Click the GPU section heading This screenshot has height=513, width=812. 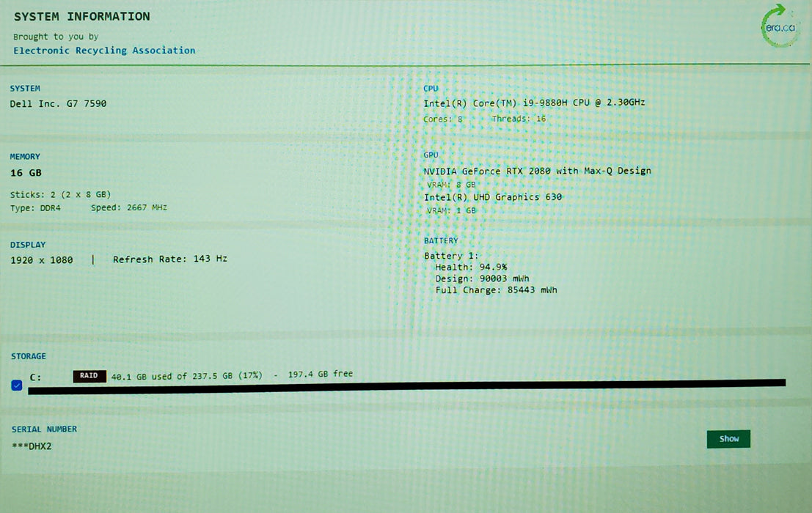click(431, 155)
